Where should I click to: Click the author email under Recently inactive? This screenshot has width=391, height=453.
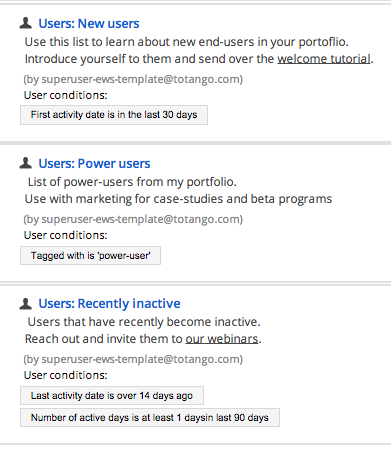point(133,359)
